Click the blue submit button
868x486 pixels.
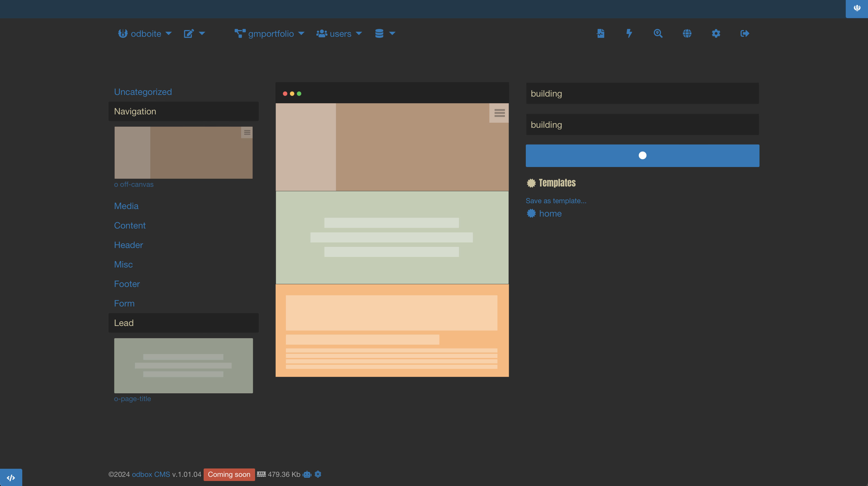tap(643, 156)
